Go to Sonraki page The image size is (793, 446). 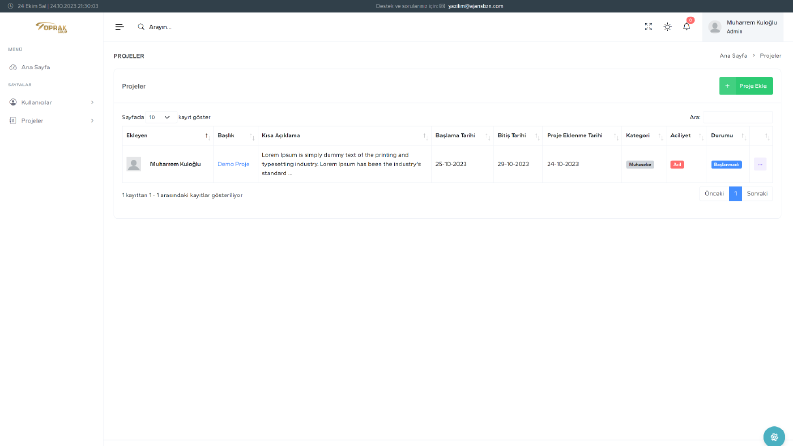coord(757,194)
